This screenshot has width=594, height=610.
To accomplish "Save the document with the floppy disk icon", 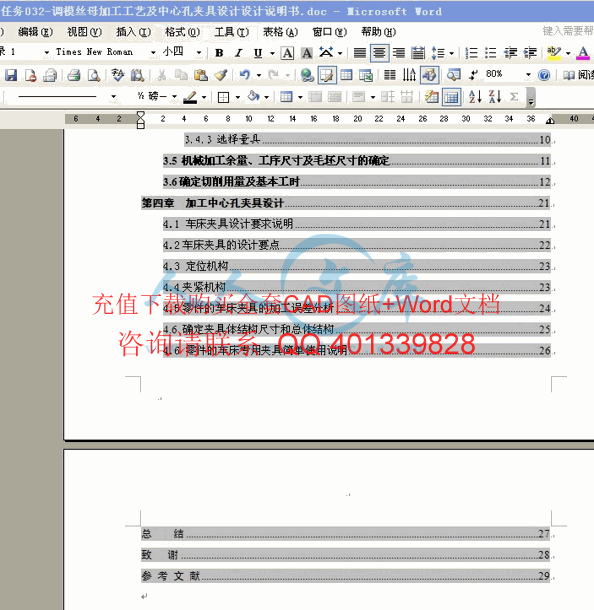I will tap(11, 75).
